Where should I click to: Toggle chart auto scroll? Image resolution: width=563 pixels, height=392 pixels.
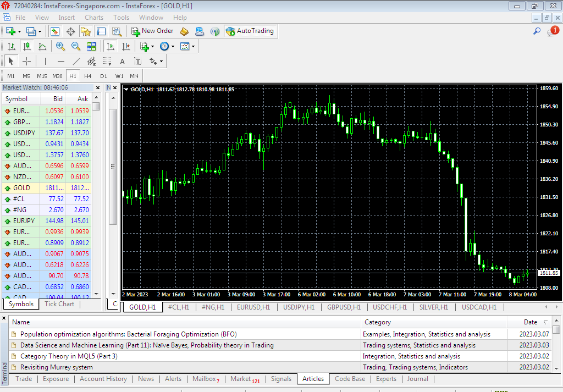click(111, 46)
